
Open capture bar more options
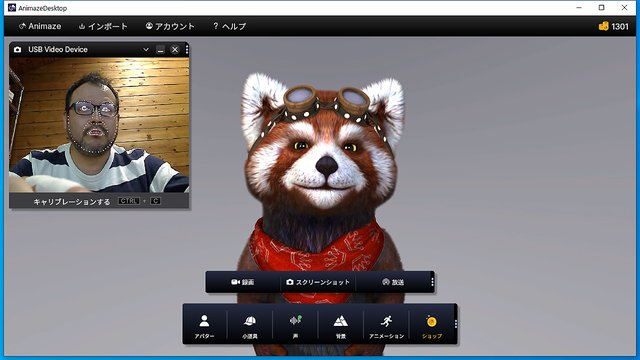coord(432,282)
